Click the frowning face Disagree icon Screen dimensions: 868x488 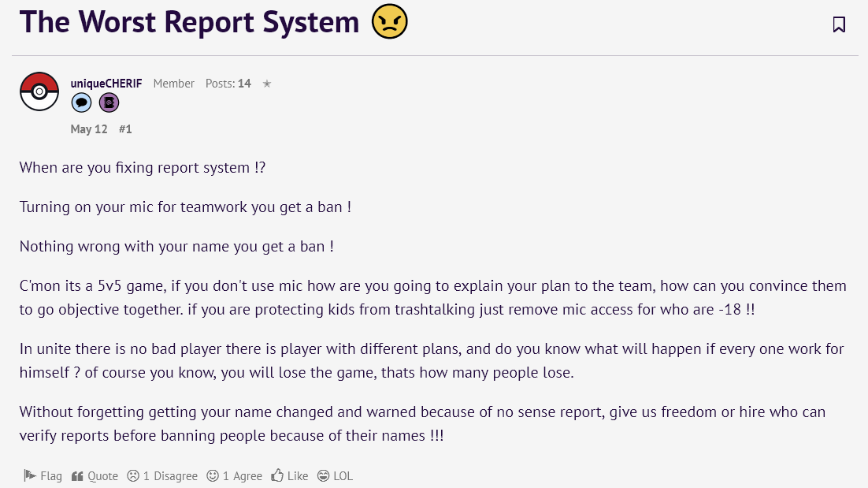pyautogui.click(x=133, y=475)
